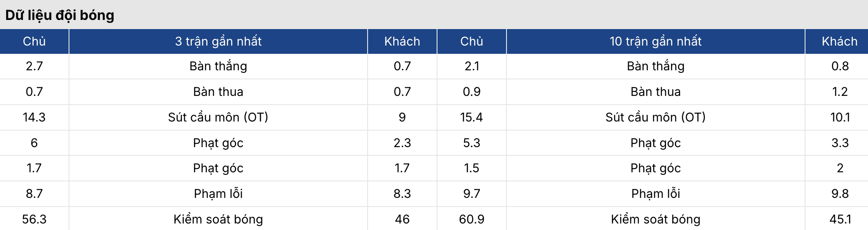Image resolution: width=868 pixels, height=230 pixels.
Task: Click 'Sút cầu môn (OT)' in the 10 trận table
Action: (x=655, y=117)
